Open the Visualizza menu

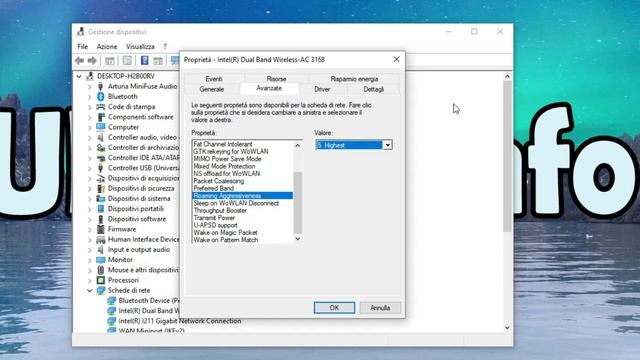(140, 47)
